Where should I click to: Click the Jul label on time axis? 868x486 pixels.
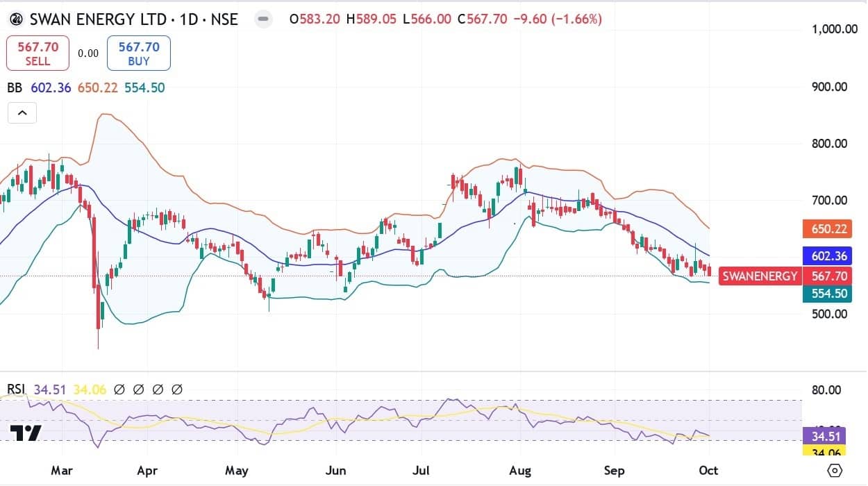[422, 471]
